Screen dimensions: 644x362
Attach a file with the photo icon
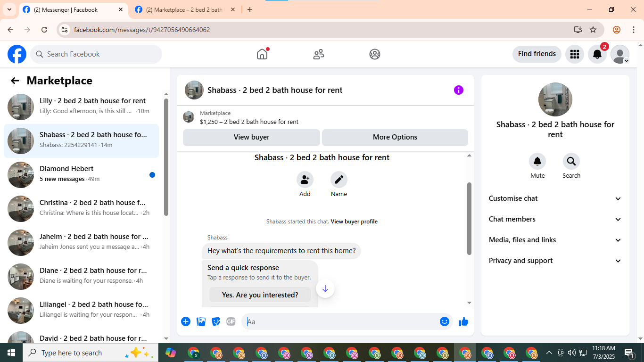(x=201, y=321)
